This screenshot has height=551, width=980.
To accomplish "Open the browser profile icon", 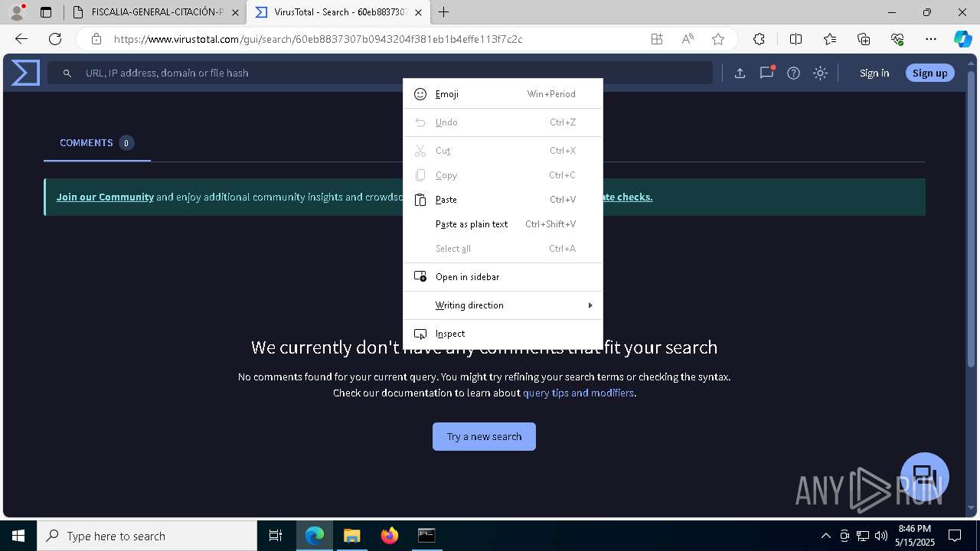I will click(x=16, y=12).
